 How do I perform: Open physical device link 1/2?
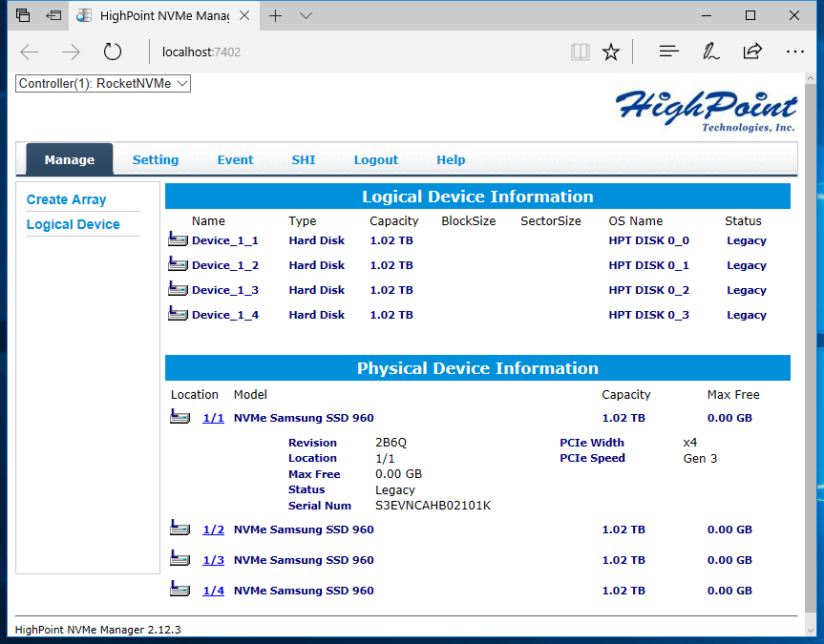point(213,529)
